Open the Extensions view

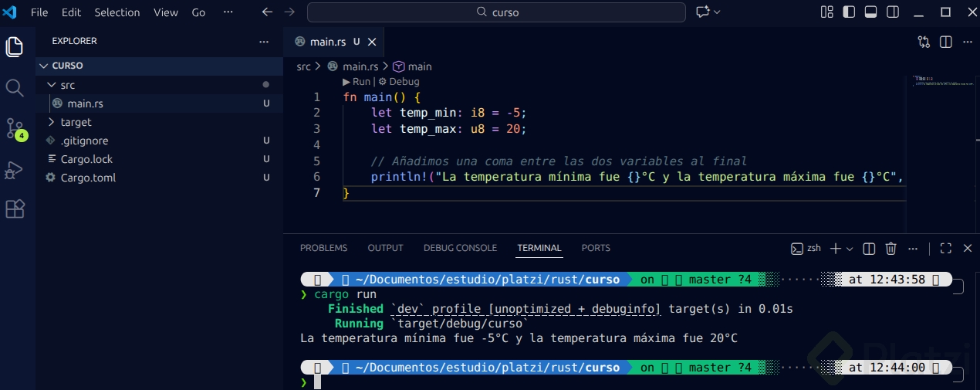pyautogui.click(x=15, y=209)
